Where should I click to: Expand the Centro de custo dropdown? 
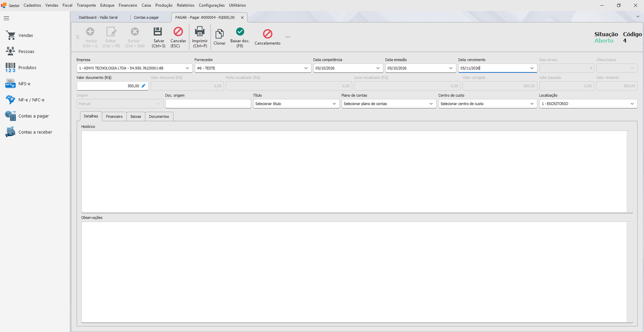pyautogui.click(x=532, y=104)
